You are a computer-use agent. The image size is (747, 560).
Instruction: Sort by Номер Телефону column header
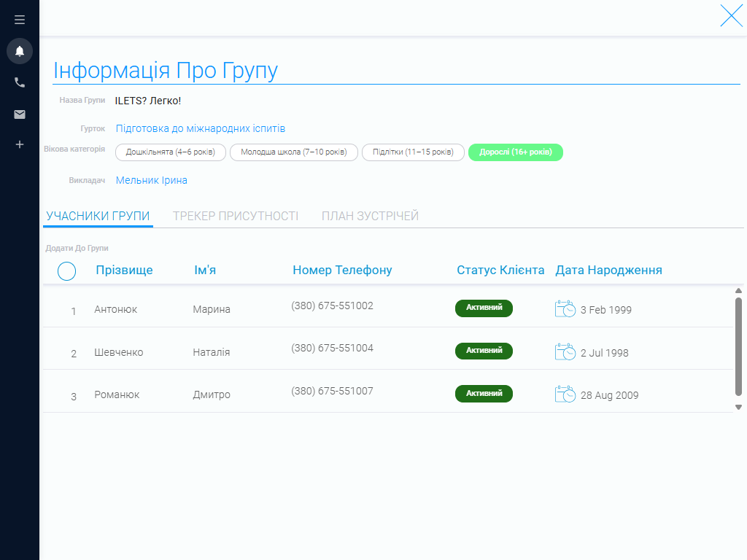point(342,270)
